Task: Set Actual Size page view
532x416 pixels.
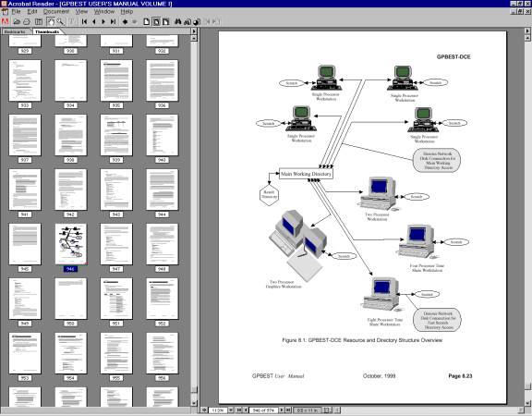Action: click(146, 22)
